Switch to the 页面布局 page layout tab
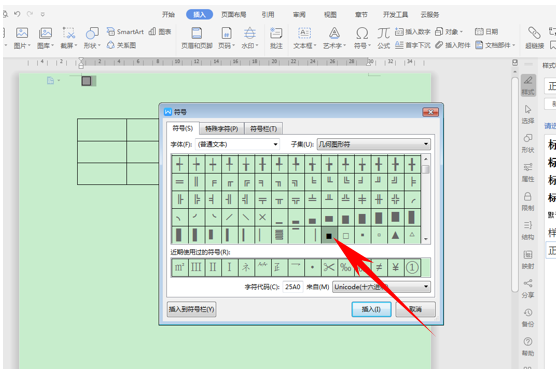This screenshot has height=376, width=560. (x=234, y=15)
